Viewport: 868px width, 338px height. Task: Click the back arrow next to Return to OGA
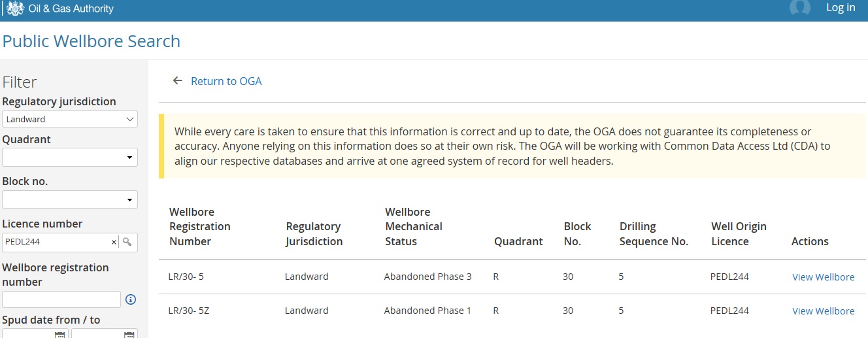point(177,81)
